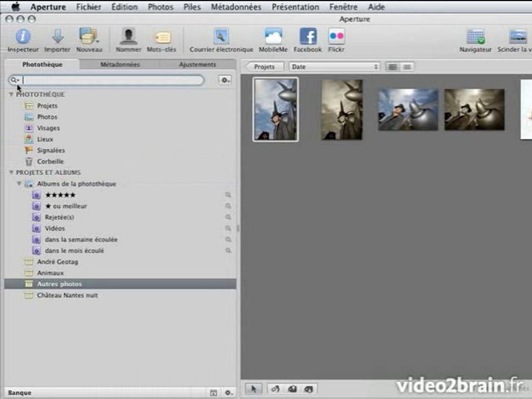Click the Projets back button
Screen dimensions: 532x399
click(x=264, y=67)
